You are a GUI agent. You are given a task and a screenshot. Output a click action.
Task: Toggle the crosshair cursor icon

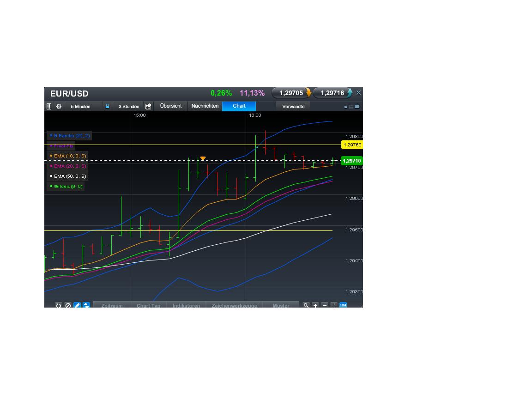[334, 305]
